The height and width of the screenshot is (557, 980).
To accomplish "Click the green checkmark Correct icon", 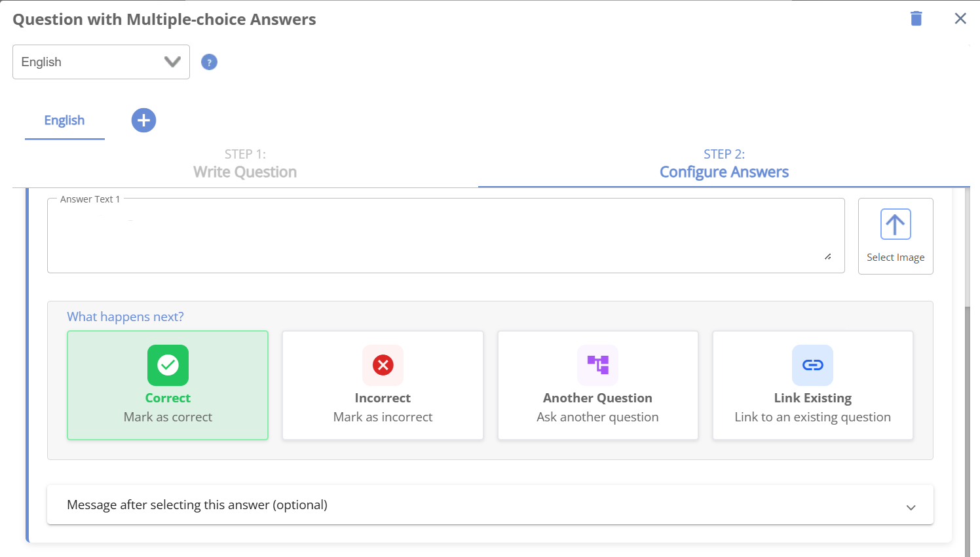I will (x=168, y=365).
